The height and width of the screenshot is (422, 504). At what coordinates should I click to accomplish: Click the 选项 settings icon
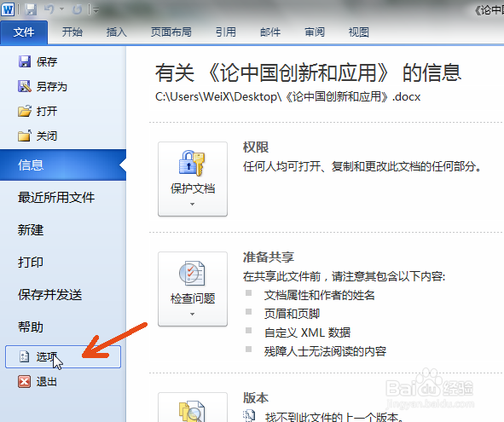[x=25, y=356]
